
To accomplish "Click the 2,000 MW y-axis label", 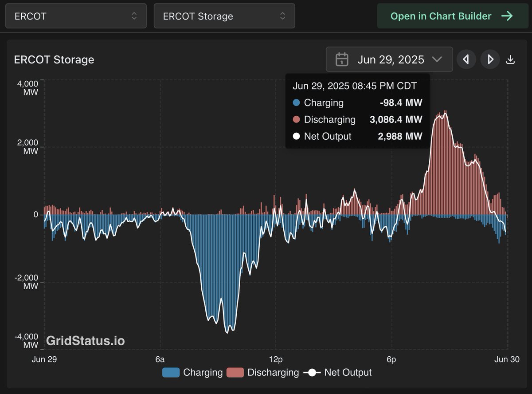I will pyautogui.click(x=28, y=147).
